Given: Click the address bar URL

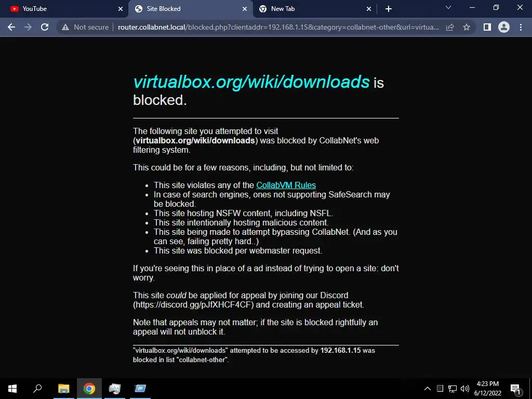Looking at the screenshot, I should [278, 27].
